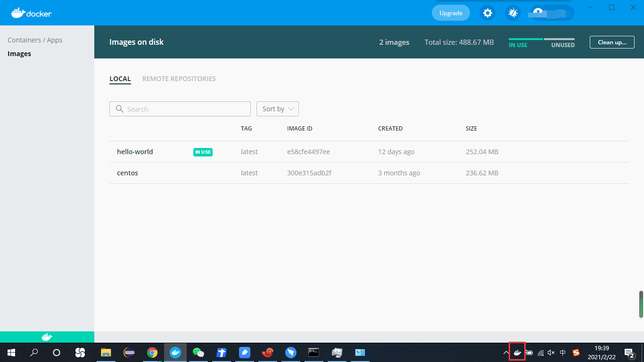Open the blue pencil note app on taskbar

pyautogui.click(x=244, y=353)
